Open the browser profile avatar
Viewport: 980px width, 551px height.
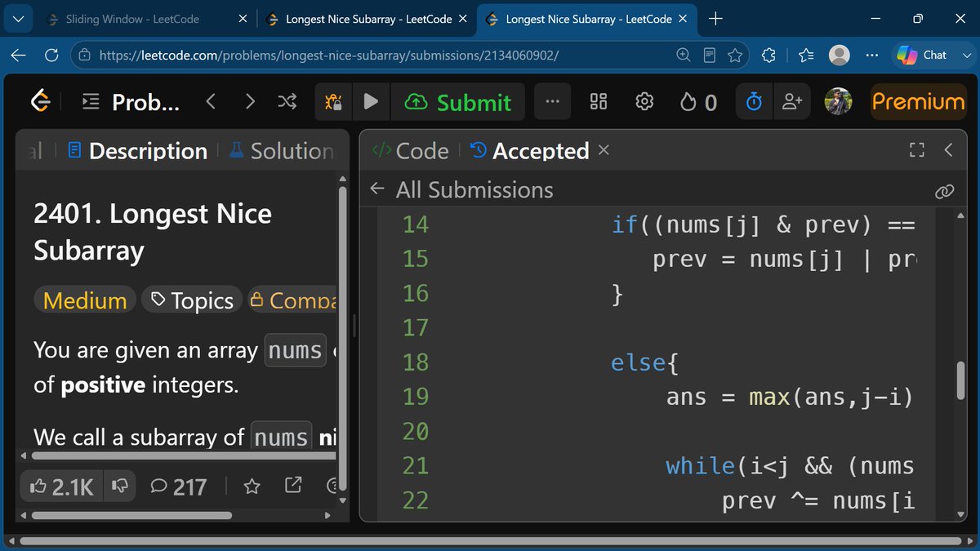click(839, 56)
